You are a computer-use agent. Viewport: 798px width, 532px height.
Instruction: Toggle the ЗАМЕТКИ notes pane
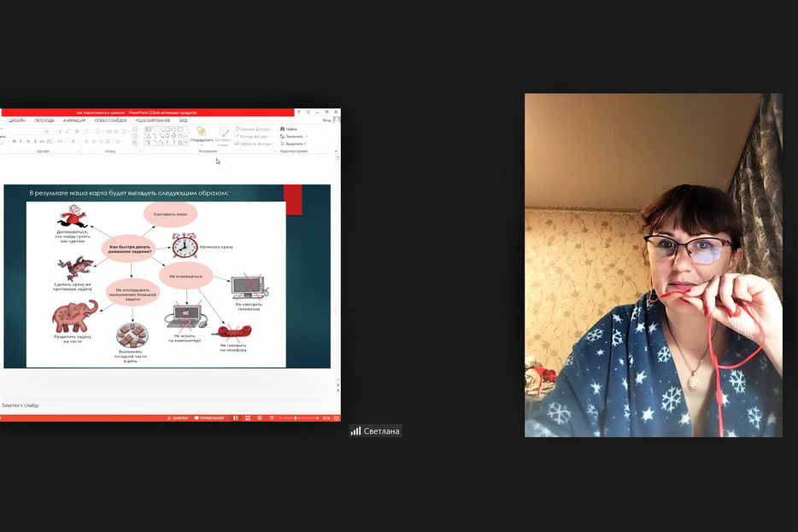tap(179, 418)
